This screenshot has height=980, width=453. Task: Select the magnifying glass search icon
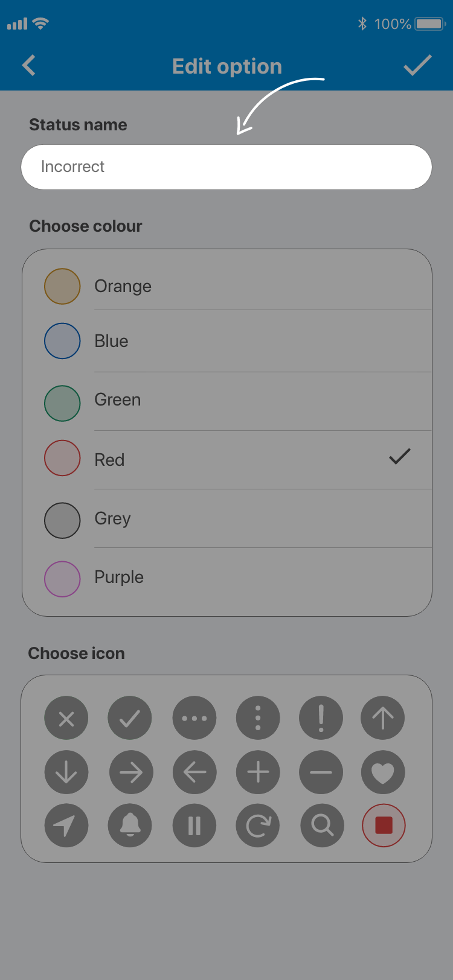tap(322, 825)
